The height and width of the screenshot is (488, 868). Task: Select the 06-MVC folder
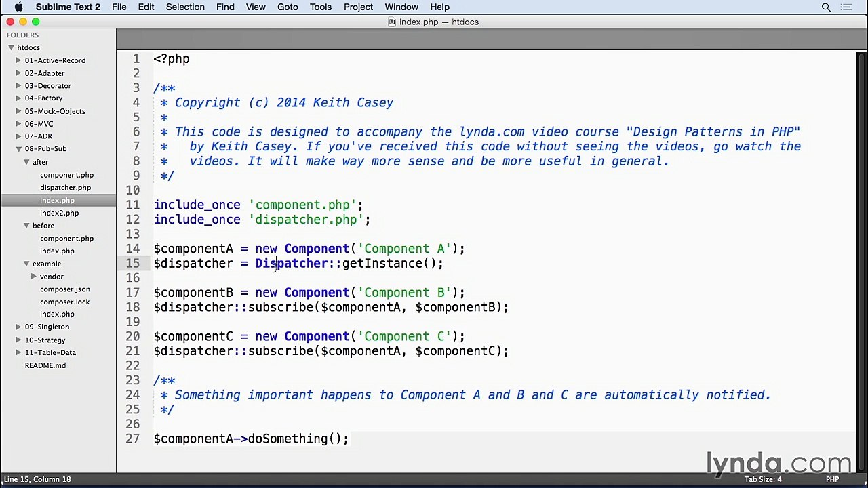point(39,124)
